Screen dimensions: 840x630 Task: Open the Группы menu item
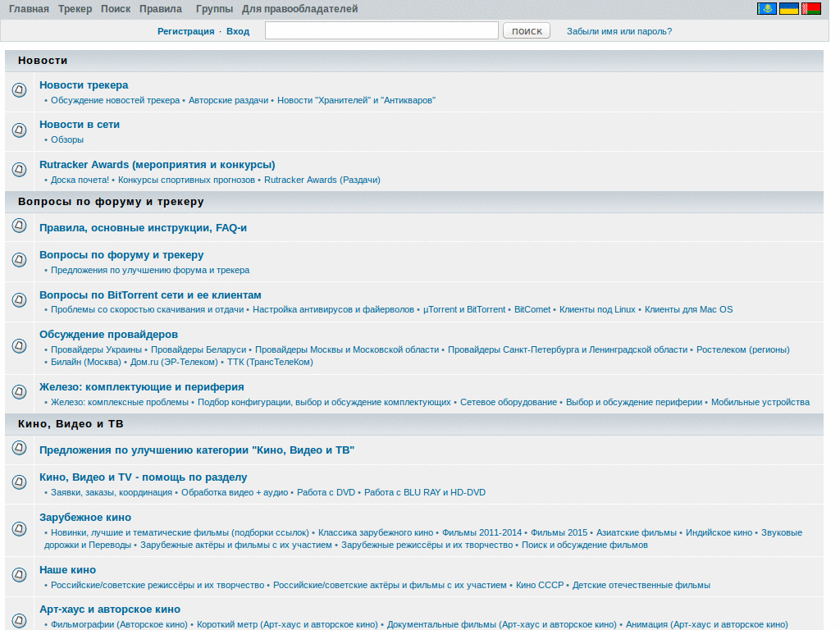click(x=214, y=9)
